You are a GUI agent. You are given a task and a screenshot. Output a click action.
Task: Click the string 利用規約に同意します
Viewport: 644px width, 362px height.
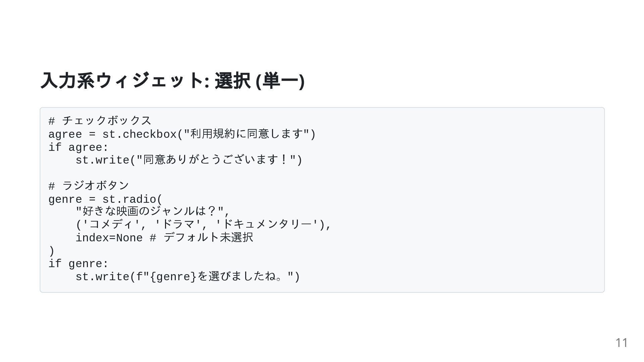pyautogui.click(x=247, y=134)
